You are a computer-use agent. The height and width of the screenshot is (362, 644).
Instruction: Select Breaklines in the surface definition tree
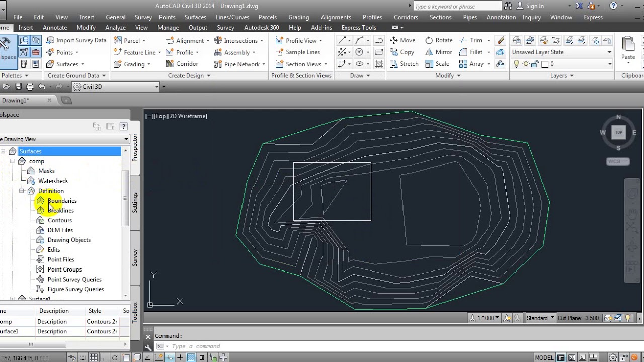(x=60, y=211)
